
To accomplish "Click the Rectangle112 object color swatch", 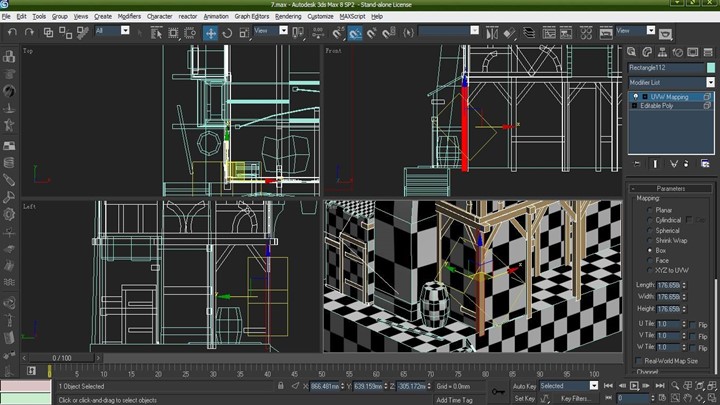I will (x=711, y=68).
